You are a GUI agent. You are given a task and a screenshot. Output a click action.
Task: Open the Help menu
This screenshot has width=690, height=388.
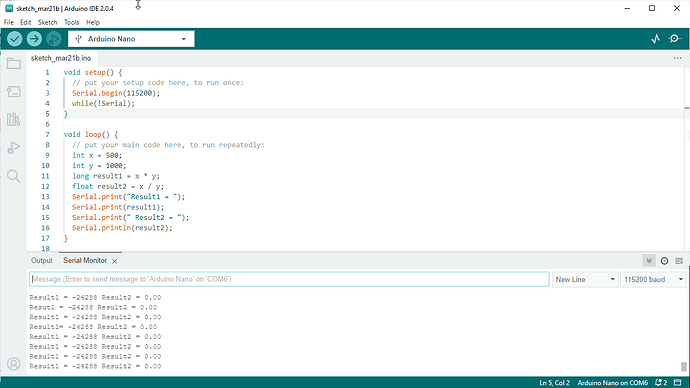[93, 22]
